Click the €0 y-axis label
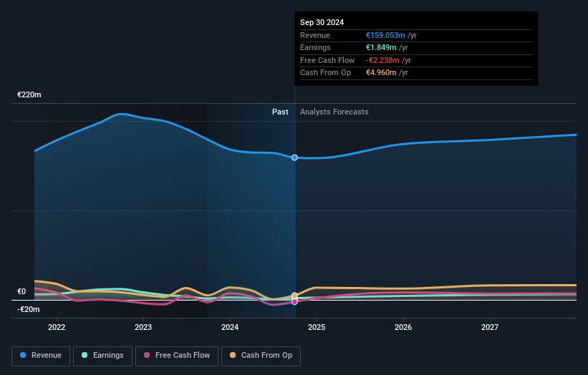This screenshot has height=375, width=588. [x=21, y=291]
